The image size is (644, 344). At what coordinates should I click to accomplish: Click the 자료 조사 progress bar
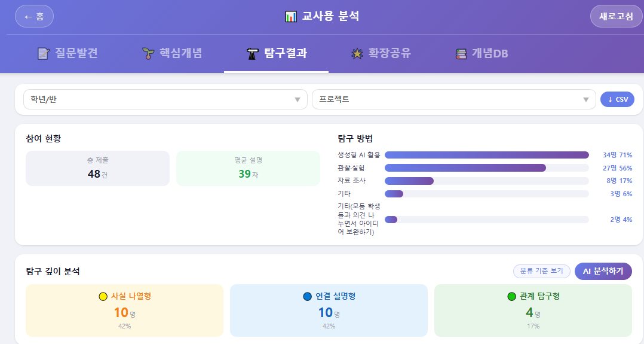click(487, 181)
